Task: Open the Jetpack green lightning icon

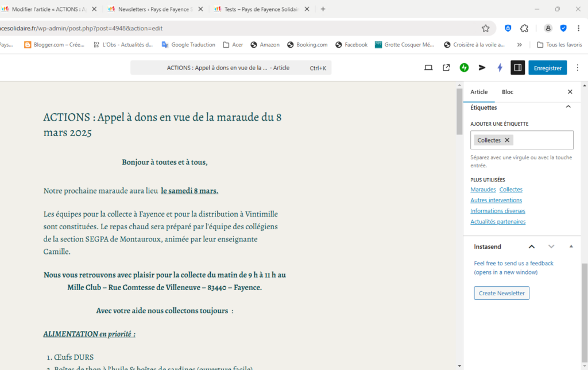Action: pos(464,68)
